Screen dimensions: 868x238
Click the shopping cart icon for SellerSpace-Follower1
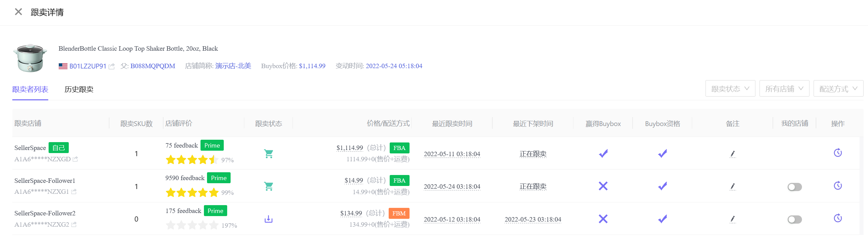coord(269,186)
